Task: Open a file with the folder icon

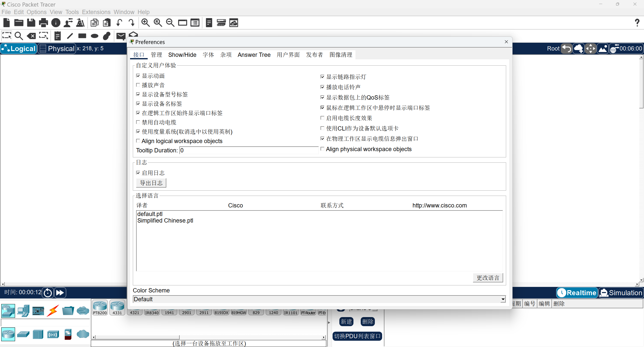Action: [19, 23]
